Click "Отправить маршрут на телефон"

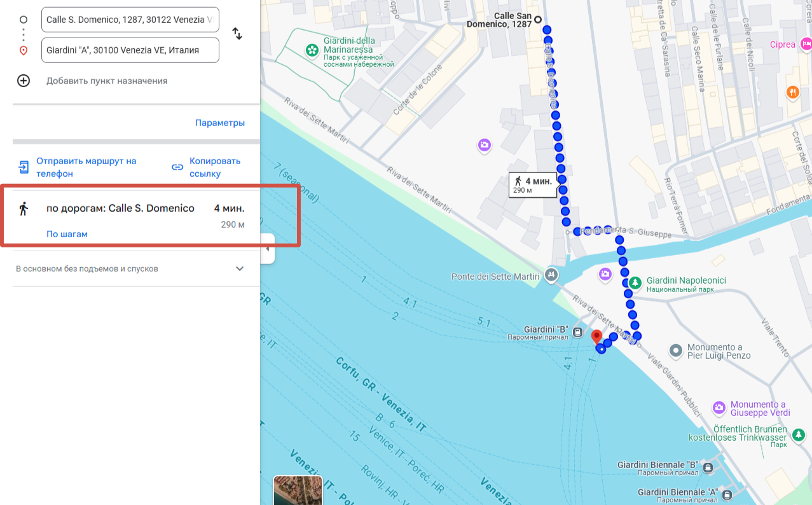coord(86,167)
